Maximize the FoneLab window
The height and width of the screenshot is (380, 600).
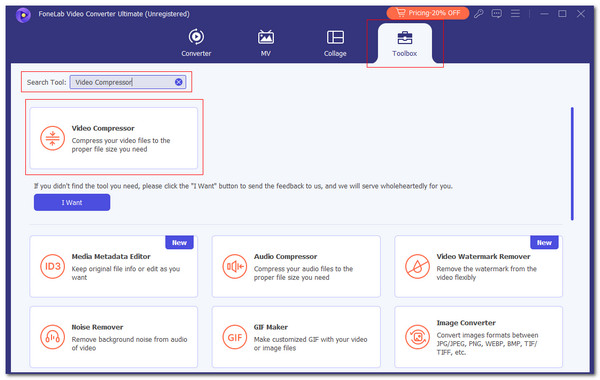[x=562, y=14]
